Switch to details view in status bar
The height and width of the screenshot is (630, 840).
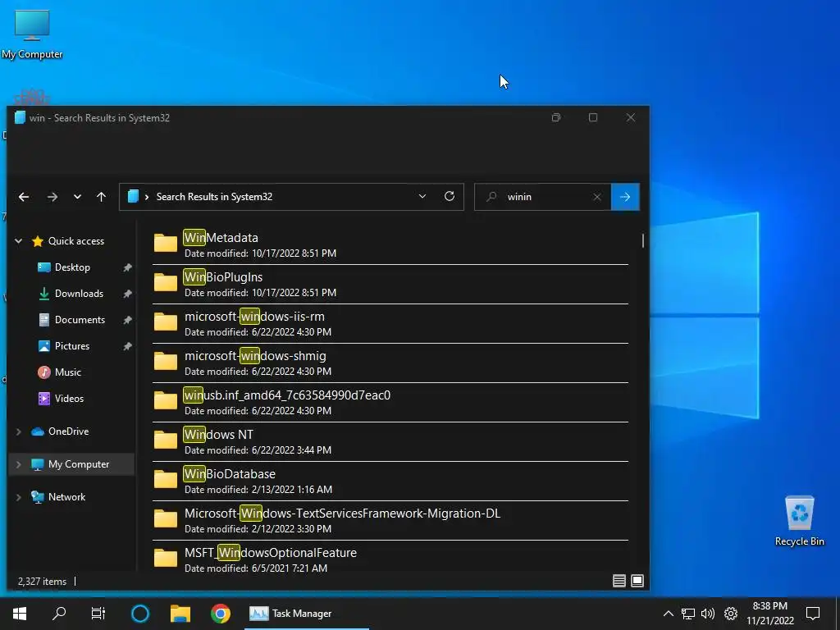tap(619, 581)
